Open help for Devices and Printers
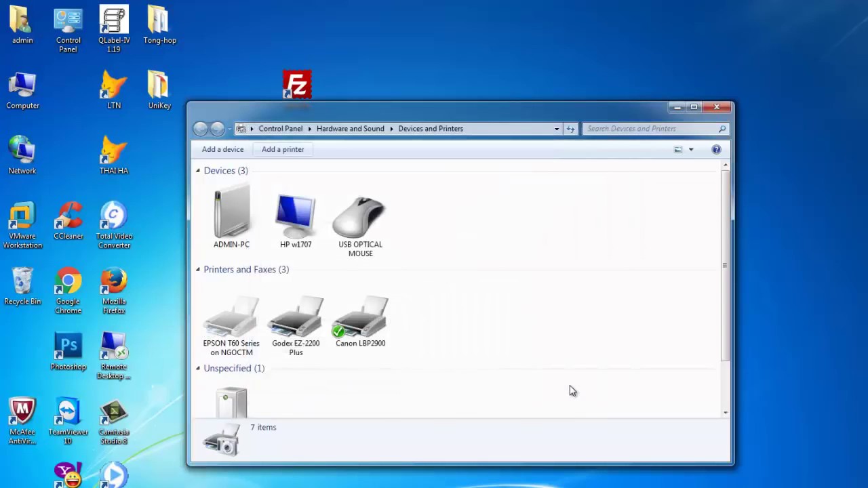This screenshot has width=868, height=488. [716, 149]
